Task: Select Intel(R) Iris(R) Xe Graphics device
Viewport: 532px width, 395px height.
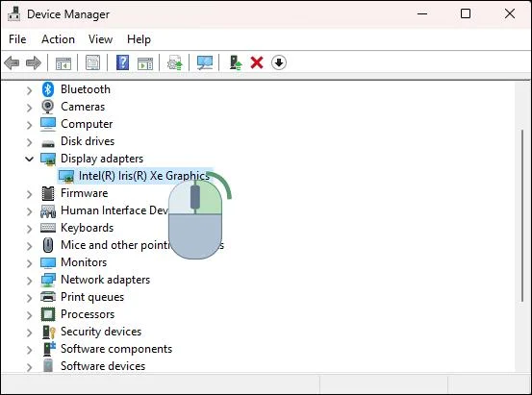Action: click(144, 176)
